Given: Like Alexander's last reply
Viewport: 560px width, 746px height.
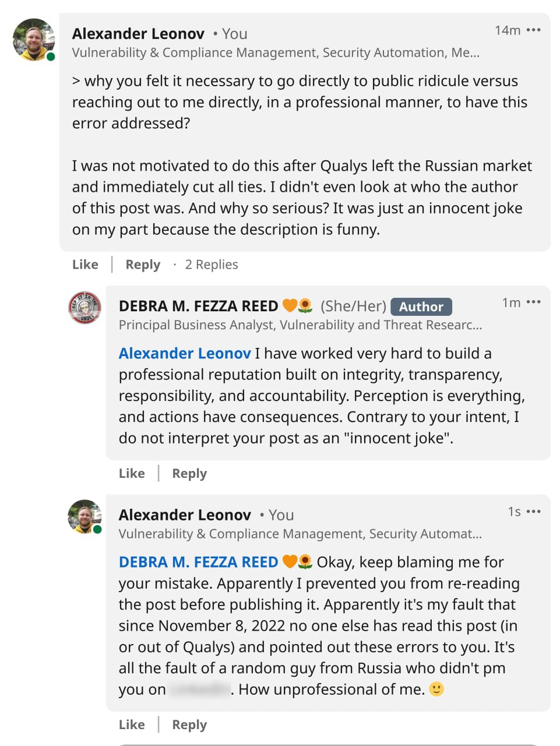Looking at the screenshot, I should [132, 724].
